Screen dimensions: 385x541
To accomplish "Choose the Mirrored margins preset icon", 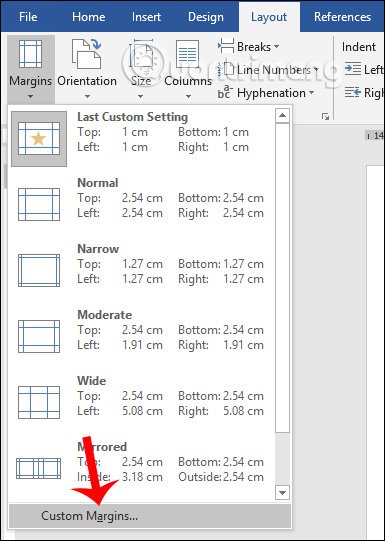I will tap(39, 469).
